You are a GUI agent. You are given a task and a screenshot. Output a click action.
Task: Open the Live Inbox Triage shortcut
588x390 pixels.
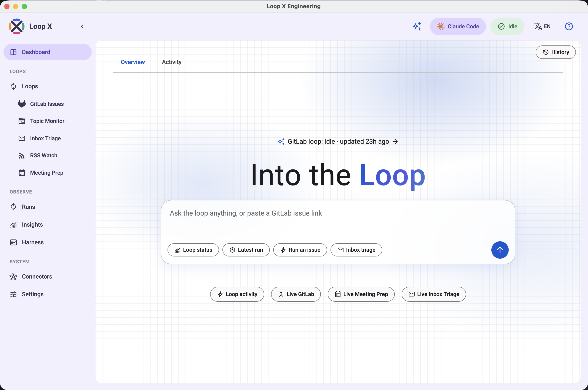tap(434, 294)
